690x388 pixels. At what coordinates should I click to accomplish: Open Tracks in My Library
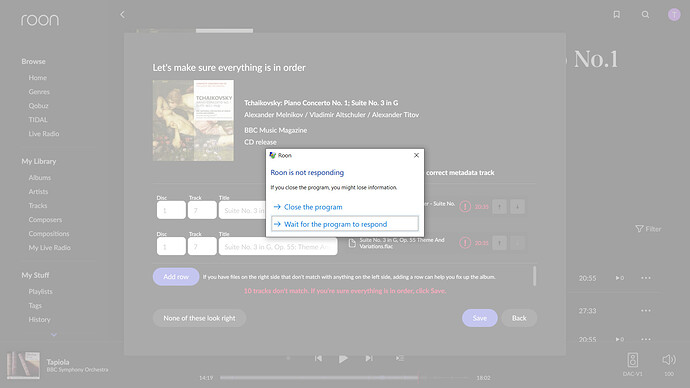point(38,205)
